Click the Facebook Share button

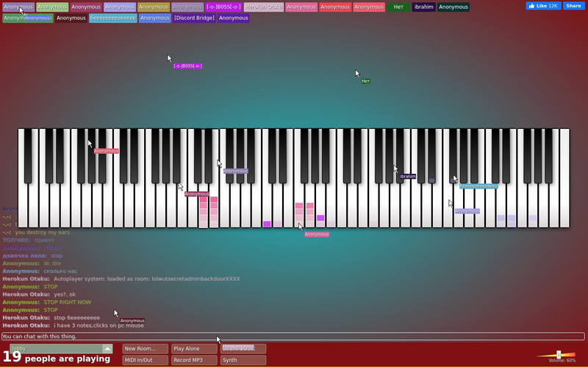coord(574,6)
